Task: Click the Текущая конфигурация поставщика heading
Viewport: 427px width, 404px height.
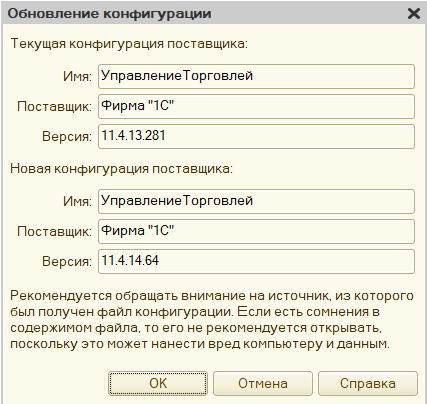Action: (x=129, y=44)
